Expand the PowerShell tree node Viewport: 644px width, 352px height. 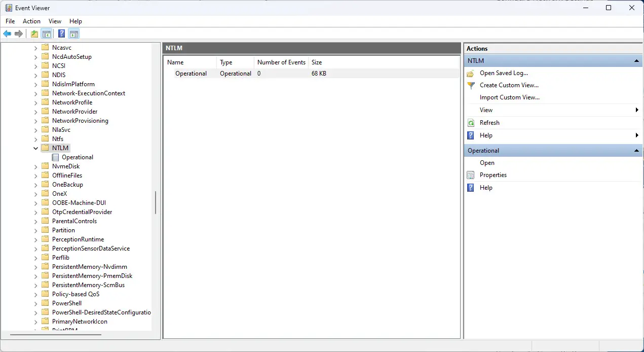click(x=35, y=303)
